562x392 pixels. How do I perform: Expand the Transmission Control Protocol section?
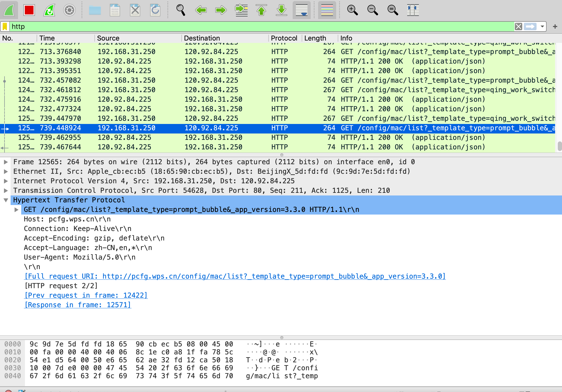pos(6,190)
